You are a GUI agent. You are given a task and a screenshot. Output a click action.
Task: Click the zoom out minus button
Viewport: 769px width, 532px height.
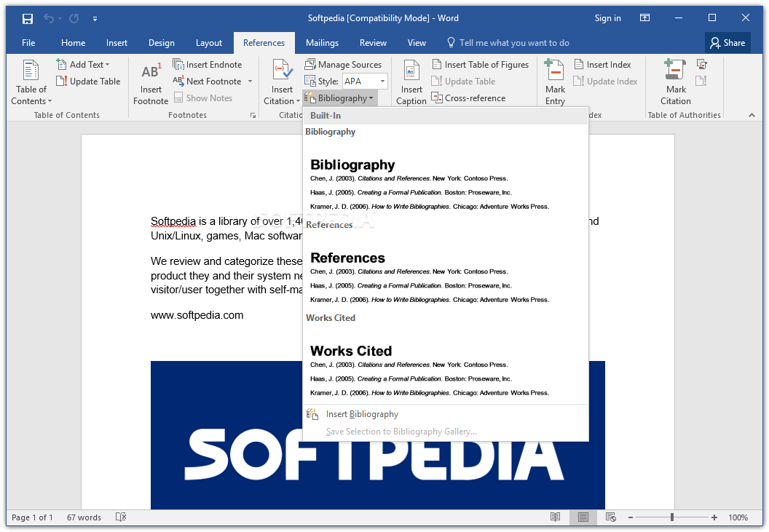pos(631,517)
